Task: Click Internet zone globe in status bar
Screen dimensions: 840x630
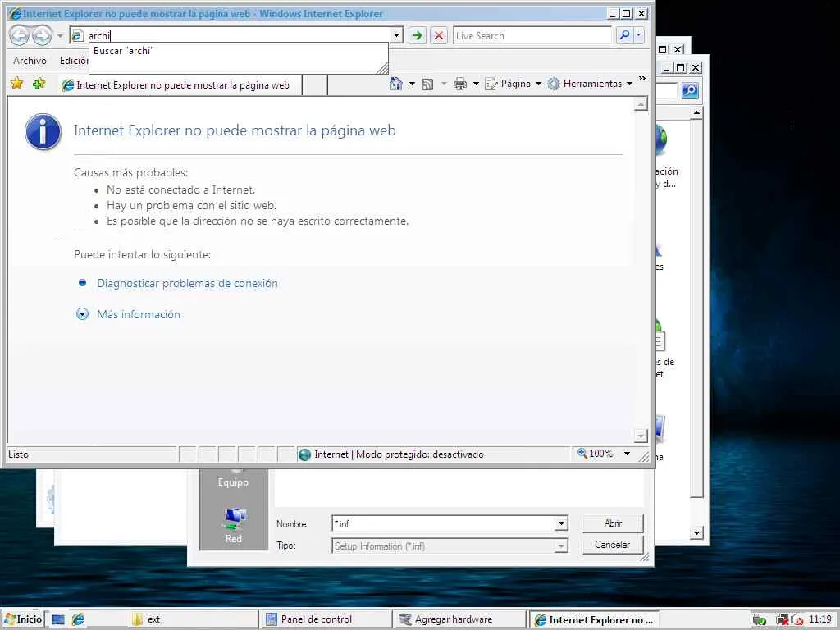Action: pos(304,454)
